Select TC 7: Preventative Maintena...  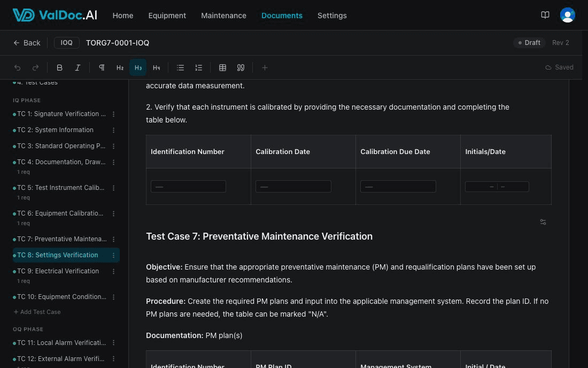pyautogui.click(x=62, y=239)
